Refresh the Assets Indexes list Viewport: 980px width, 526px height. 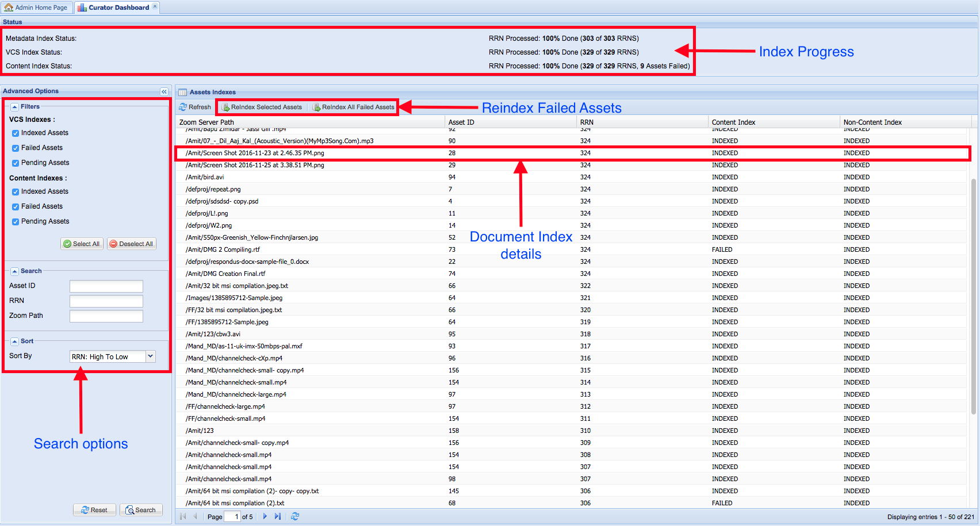point(195,107)
